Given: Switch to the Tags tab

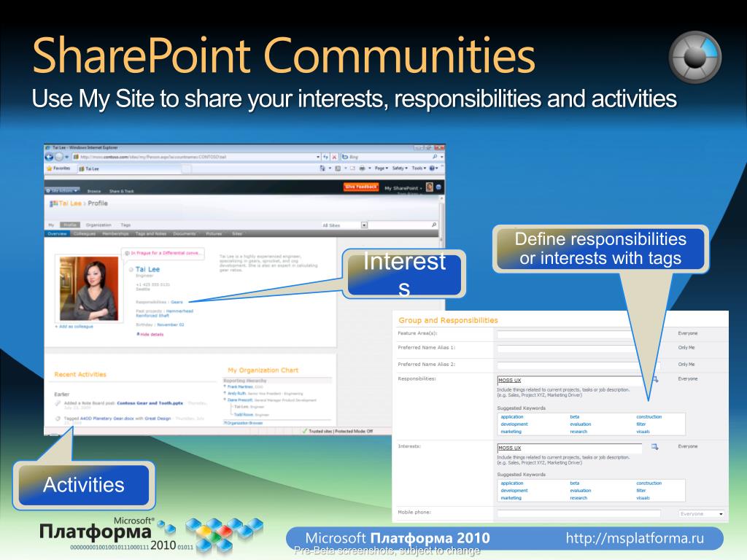Looking at the screenshot, I should click(x=125, y=225).
